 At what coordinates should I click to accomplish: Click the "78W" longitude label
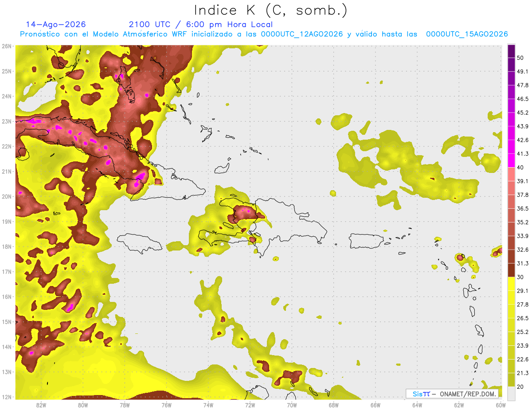(125, 405)
